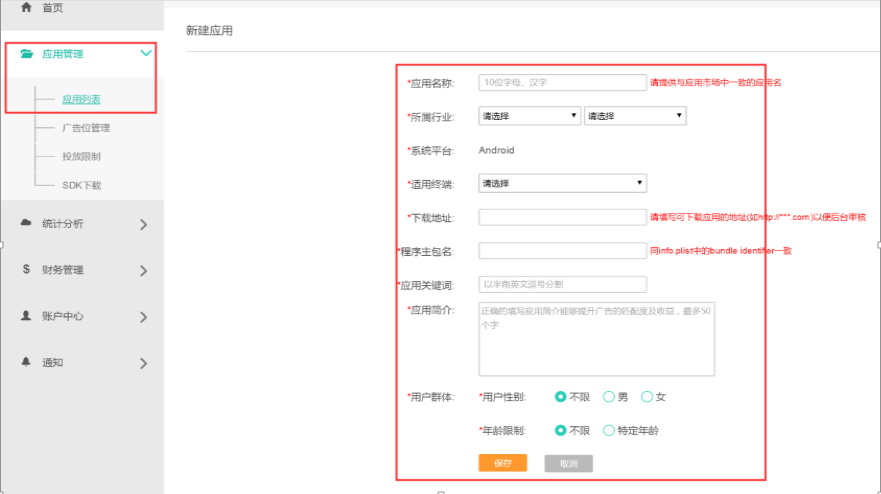The width and height of the screenshot is (881, 494).
Task: Choose the 特定年龄 age limit option
Action: click(x=609, y=431)
